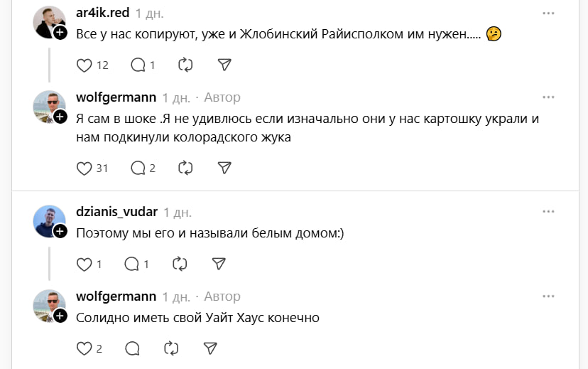Image resolution: width=588 pixels, height=369 pixels.
Task: Follow dzianis_vudar using avatar plus badge
Action: pos(60,231)
